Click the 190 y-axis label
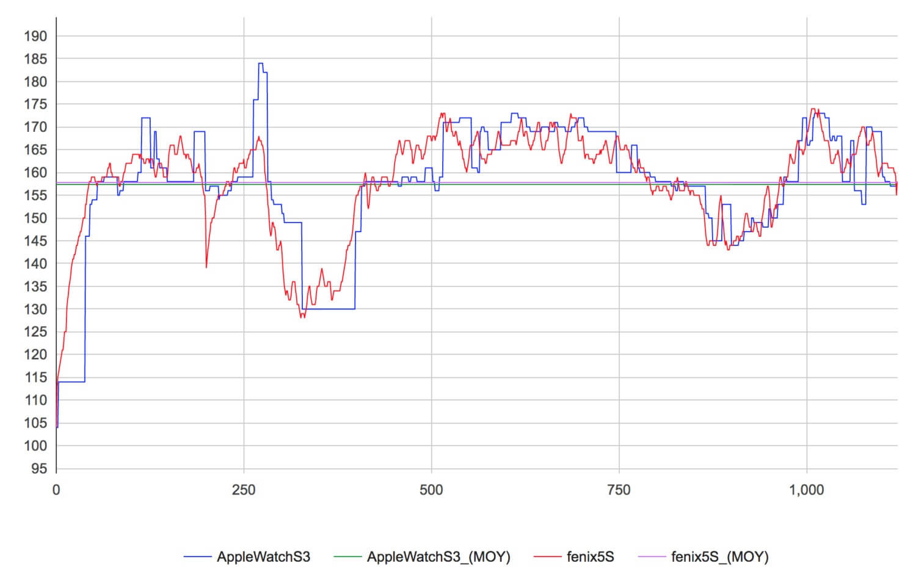The width and height of the screenshot is (916, 588). pos(35,36)
